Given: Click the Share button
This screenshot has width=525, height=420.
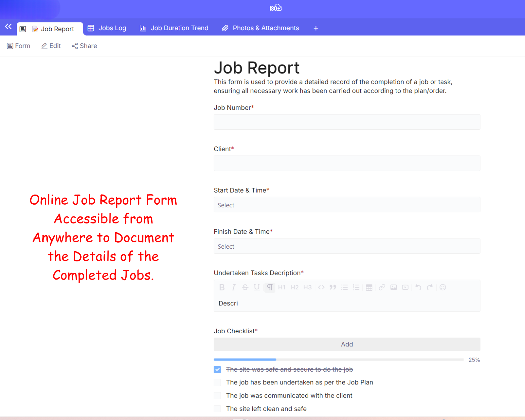Looking at the screenshot, I should [x=84, y=46].
